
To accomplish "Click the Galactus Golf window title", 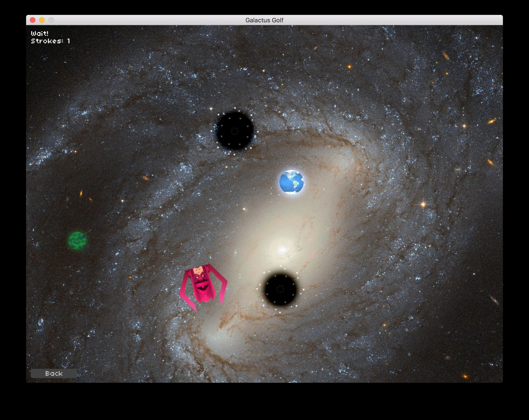I will [264, 20].
